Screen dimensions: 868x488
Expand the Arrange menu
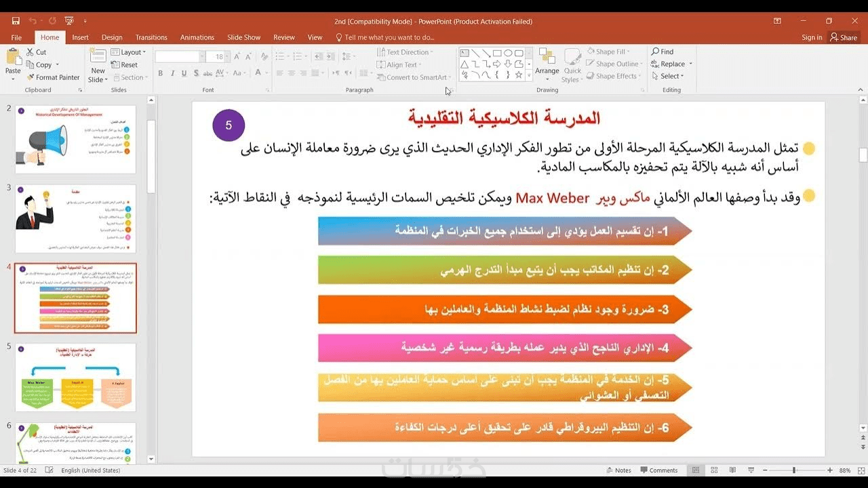click(547, 64)
